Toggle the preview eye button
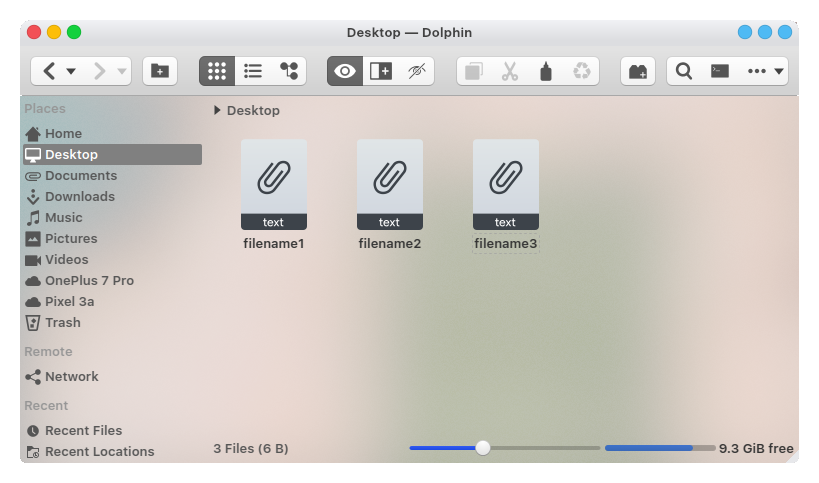Viewport: 819px width, 483px height. [345, 71]
